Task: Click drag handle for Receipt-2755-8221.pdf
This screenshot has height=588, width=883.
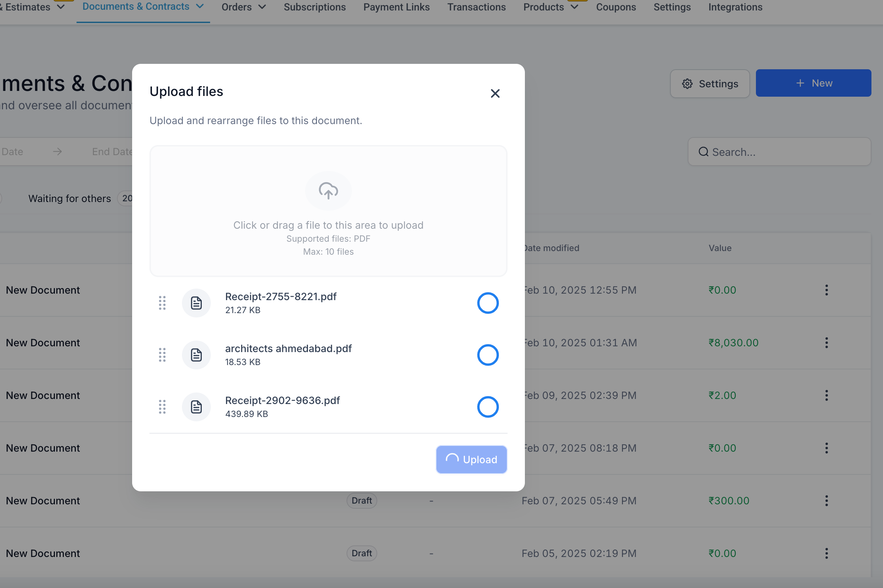Action: pyautogui.click(x=162, y=303)
